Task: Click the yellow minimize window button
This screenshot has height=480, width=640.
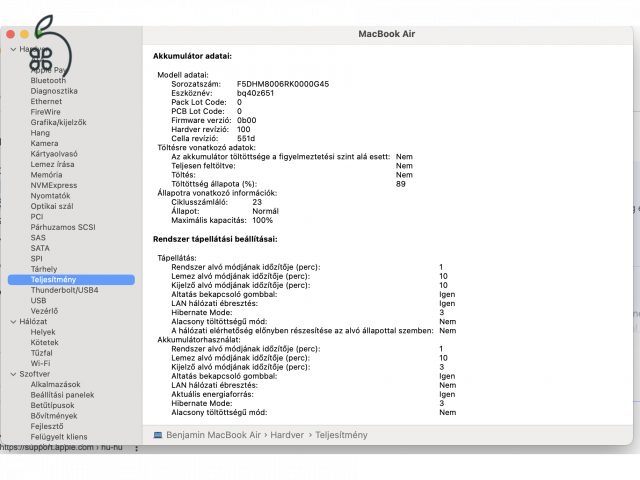Action: 24,34
